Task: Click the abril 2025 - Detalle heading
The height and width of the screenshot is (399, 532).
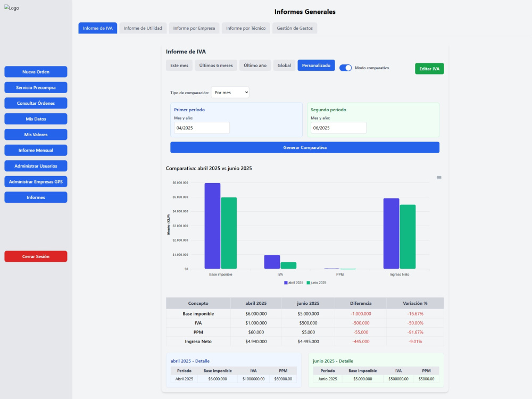Action: 190,361
